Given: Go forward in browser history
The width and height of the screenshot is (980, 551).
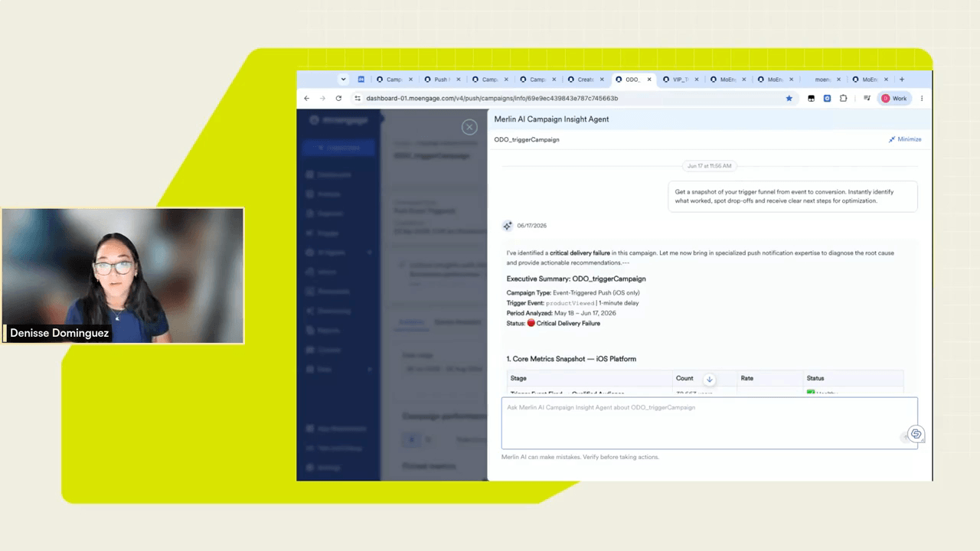Looking at the screenshot, I should click(322, 98).
